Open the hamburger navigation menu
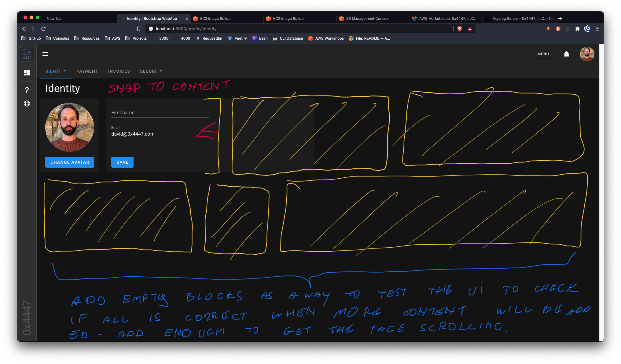 coord(45,54)
